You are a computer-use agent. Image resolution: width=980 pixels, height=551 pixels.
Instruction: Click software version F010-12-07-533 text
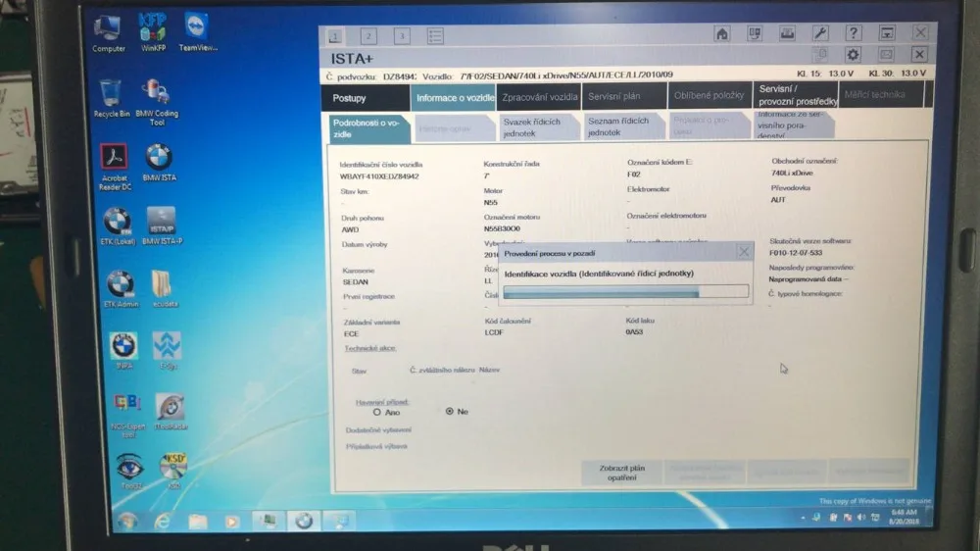796,253
